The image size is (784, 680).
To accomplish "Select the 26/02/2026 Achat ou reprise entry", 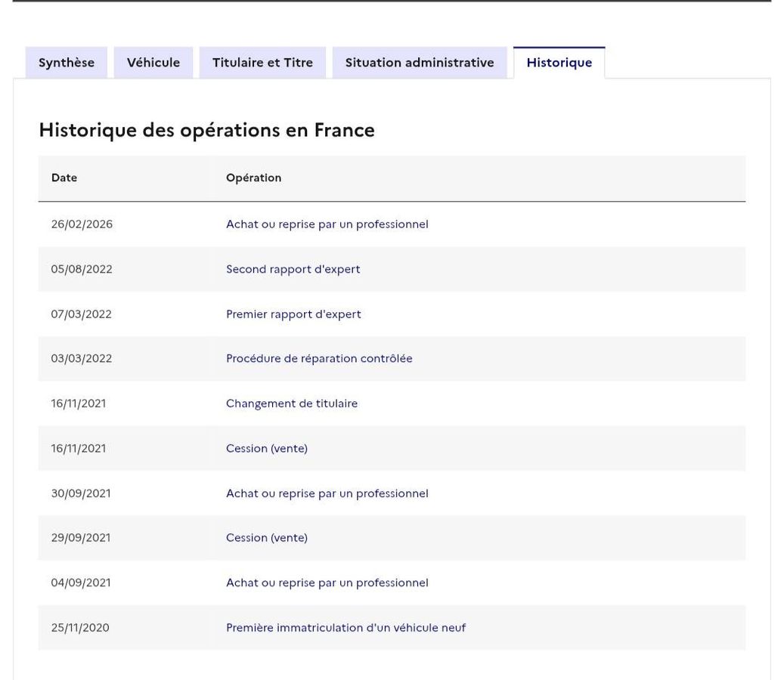I will pyautogui.click(x=327, y=224).
